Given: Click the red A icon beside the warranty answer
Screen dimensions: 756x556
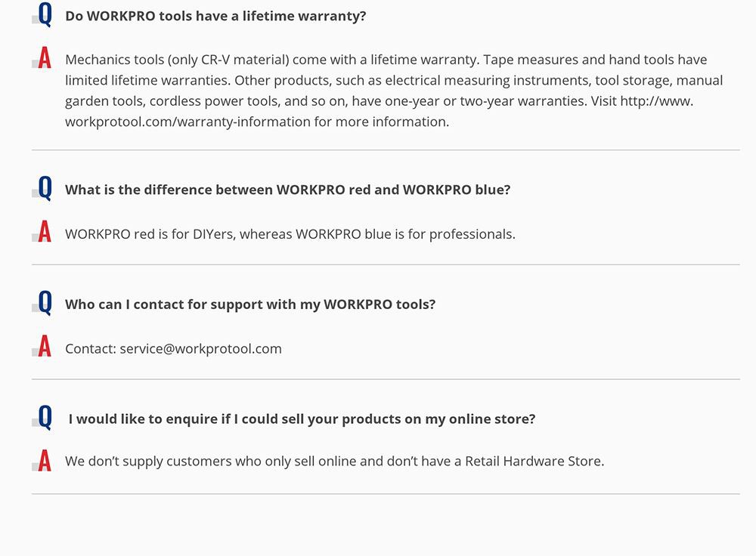Looking at the screenshot, I should pos(45,58).
